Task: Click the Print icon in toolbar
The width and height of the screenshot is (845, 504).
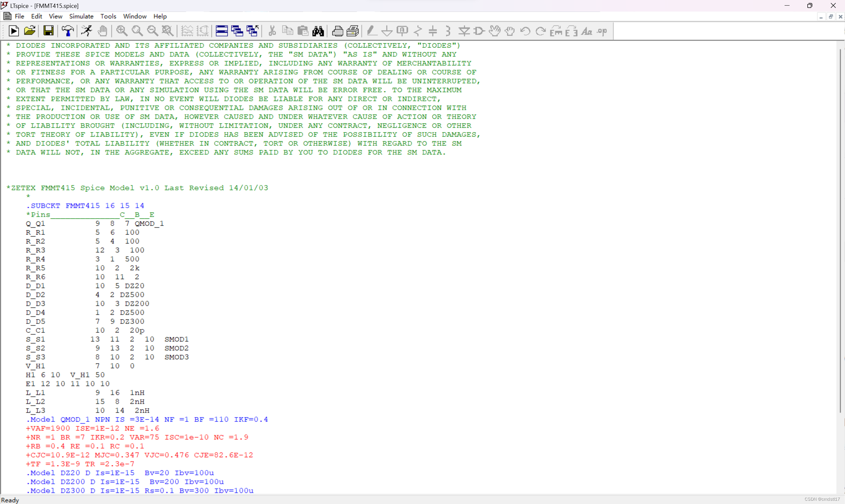Action: click(337, 31)
